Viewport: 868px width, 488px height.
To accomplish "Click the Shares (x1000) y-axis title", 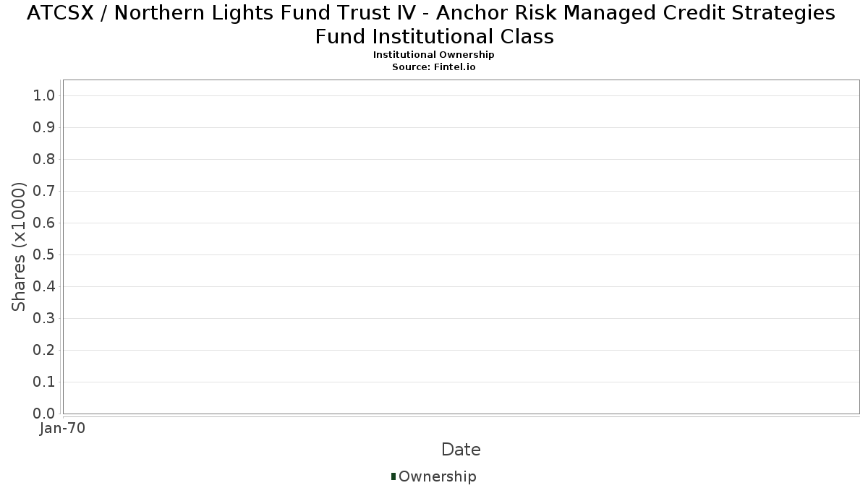I will point(20,247).
